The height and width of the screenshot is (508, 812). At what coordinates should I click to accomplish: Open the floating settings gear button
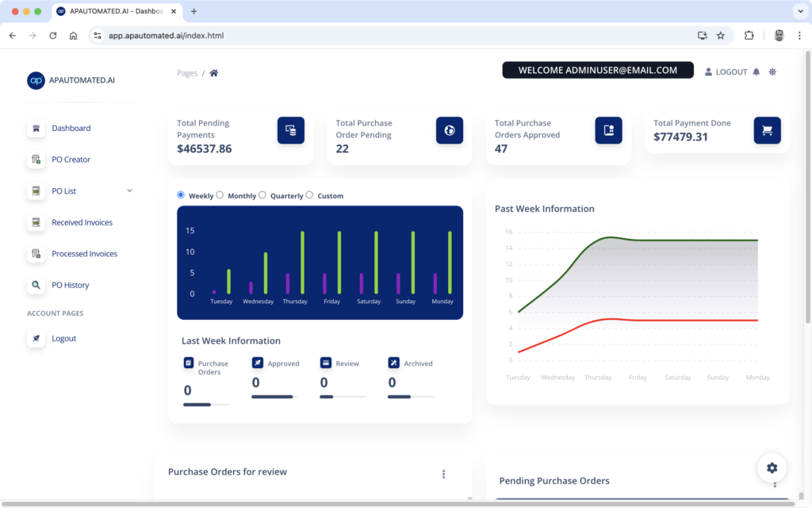click(x=772, y=468)
